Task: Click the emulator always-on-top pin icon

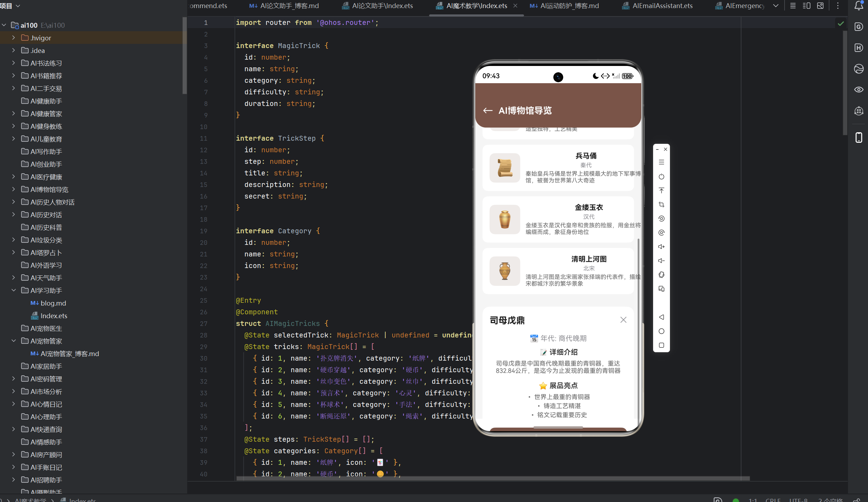Action: pyautogui.click(x=661, y=190)
